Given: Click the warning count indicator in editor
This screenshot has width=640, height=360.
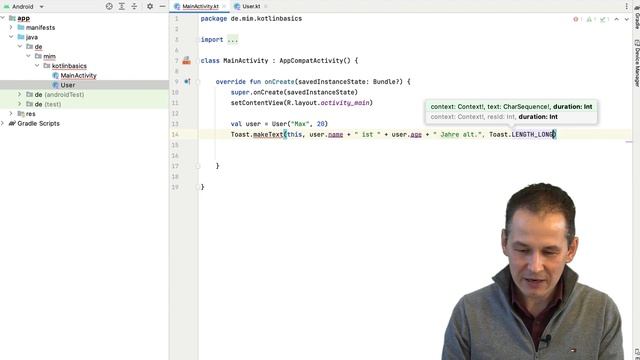Looking at the screenshot, I should click(591, 19).
